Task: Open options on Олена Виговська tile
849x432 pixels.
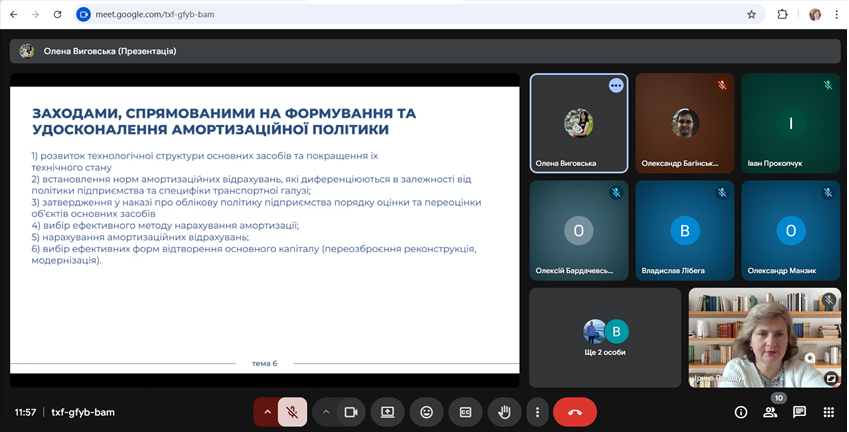Action: point(616,86)
